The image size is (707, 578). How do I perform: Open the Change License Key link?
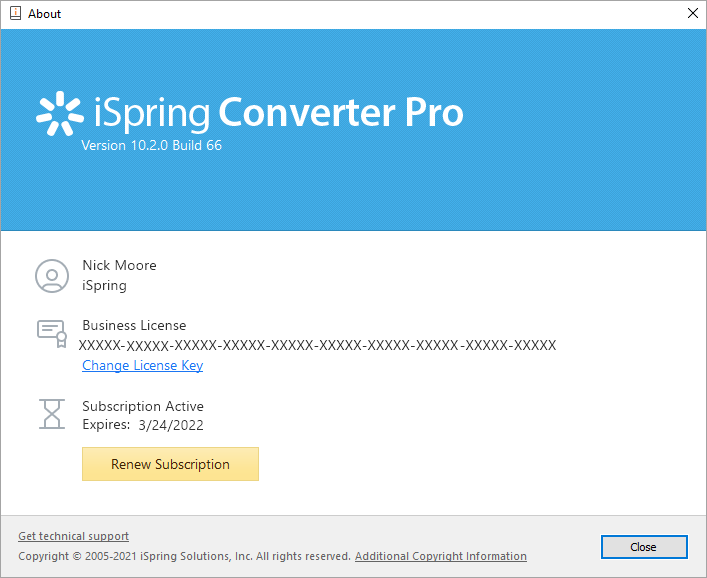point(142,365)
